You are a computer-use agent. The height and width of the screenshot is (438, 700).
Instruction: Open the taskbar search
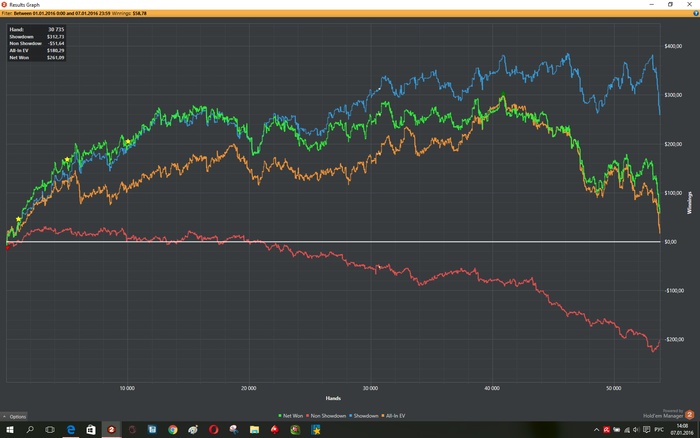click(30, 430)
